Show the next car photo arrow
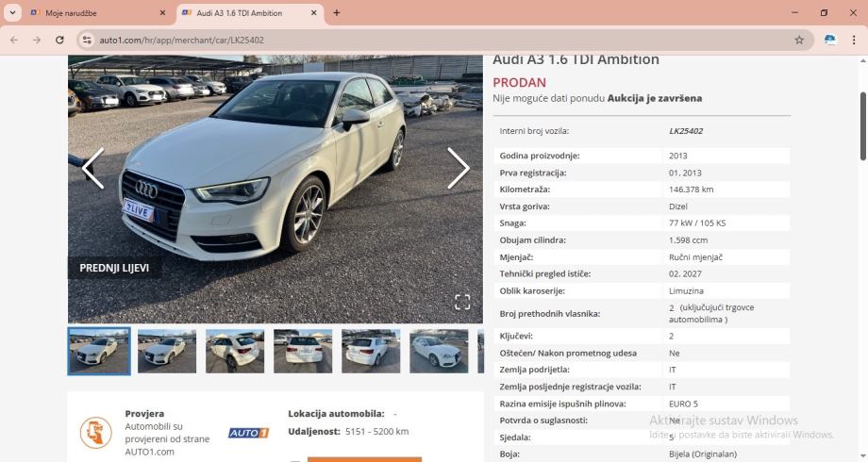The height and width of the screenshot is (462, 868). coord(458,168)
